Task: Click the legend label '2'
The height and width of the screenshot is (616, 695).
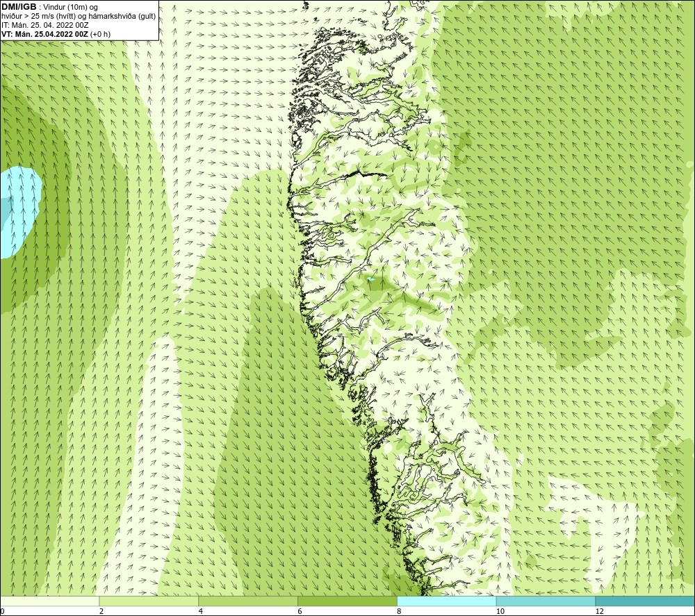Action: [101, 611]
